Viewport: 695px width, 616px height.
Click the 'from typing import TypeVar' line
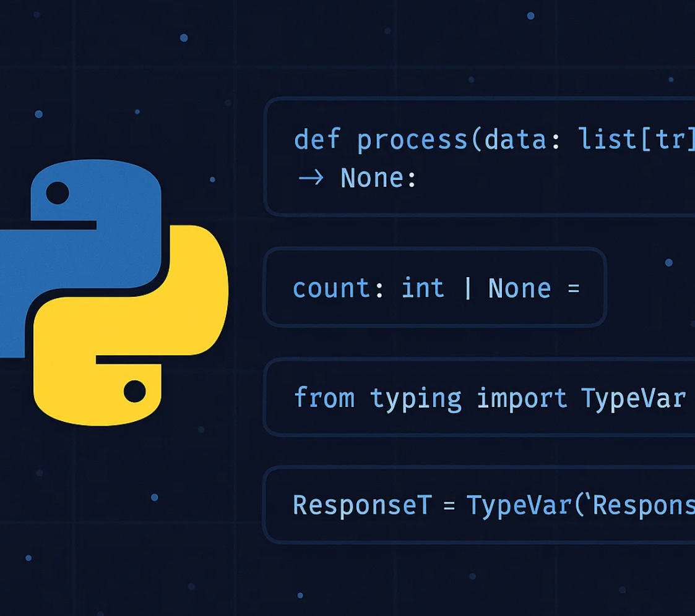(x=490, y=398)
